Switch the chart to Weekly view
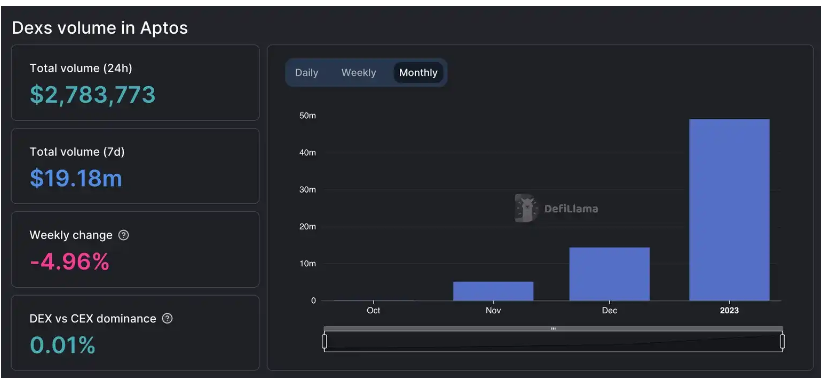The image size is (823, 382). [x=358, y=72]
